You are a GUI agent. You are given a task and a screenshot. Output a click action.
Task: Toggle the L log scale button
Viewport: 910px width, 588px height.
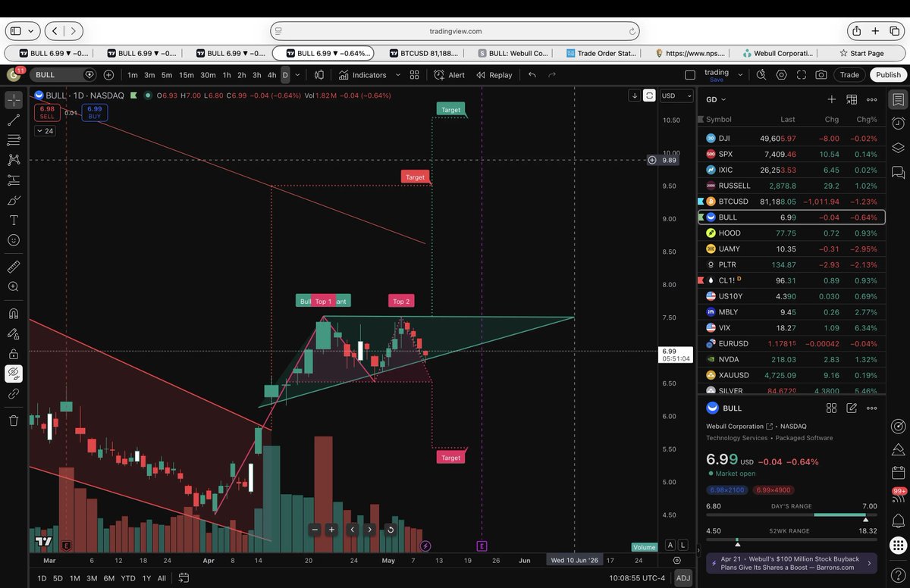[683, 545]
